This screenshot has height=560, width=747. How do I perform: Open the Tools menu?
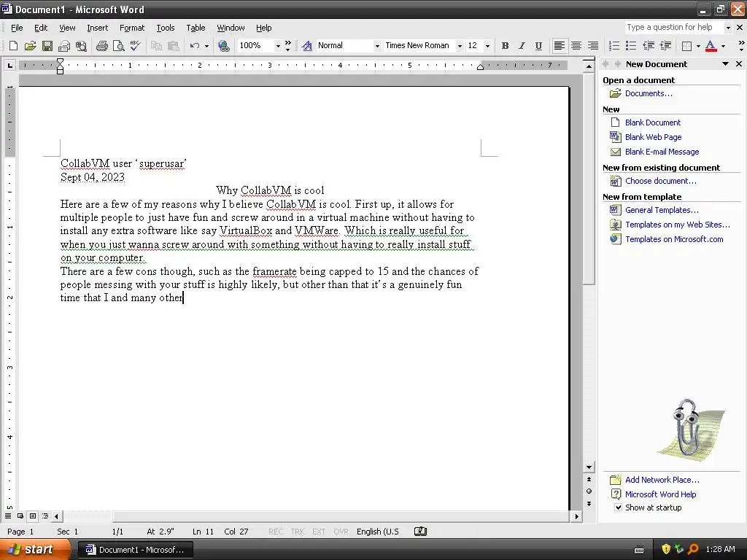coord(166,28)
